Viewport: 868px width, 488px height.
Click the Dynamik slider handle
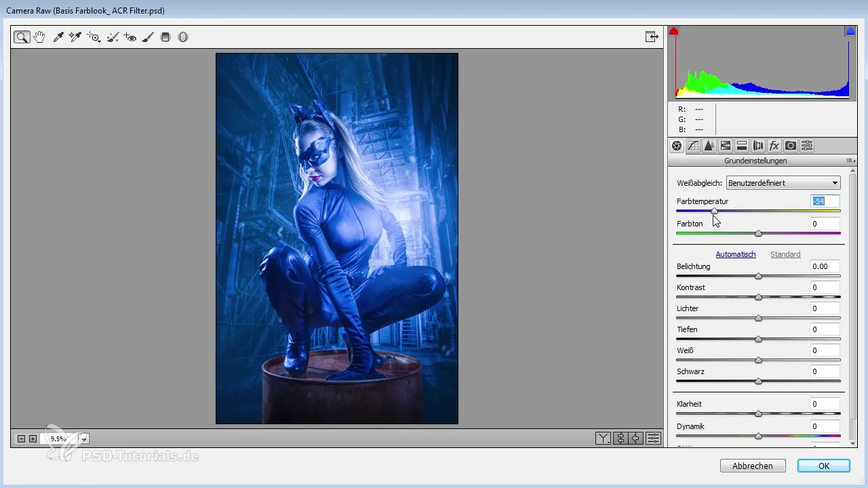tap(758, 436)
